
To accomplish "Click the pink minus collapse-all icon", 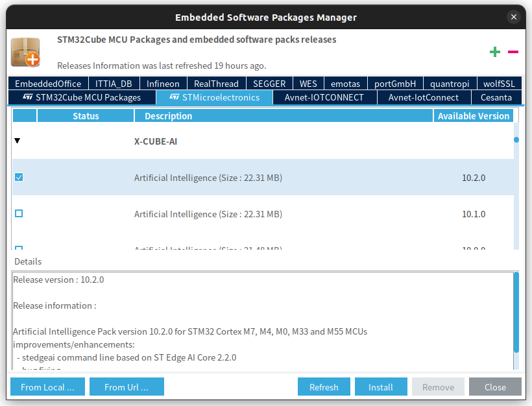I will 513,52.
